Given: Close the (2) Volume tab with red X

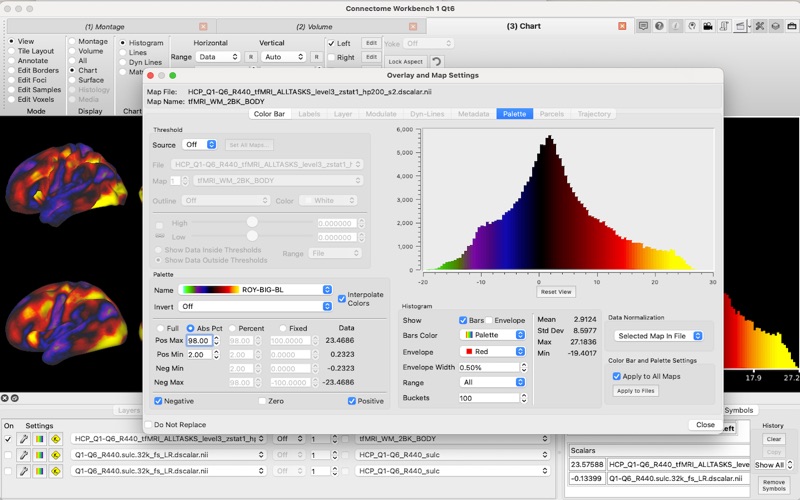Looking at the screenshot, I should (x=413, y=27).
